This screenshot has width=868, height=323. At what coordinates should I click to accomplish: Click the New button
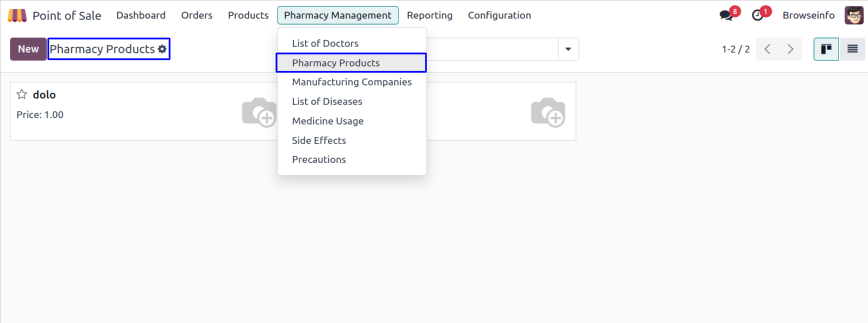point(28,49)
